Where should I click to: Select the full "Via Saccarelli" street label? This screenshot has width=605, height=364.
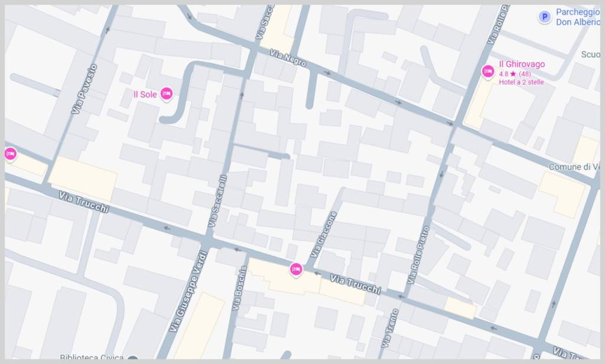point(217,201)
